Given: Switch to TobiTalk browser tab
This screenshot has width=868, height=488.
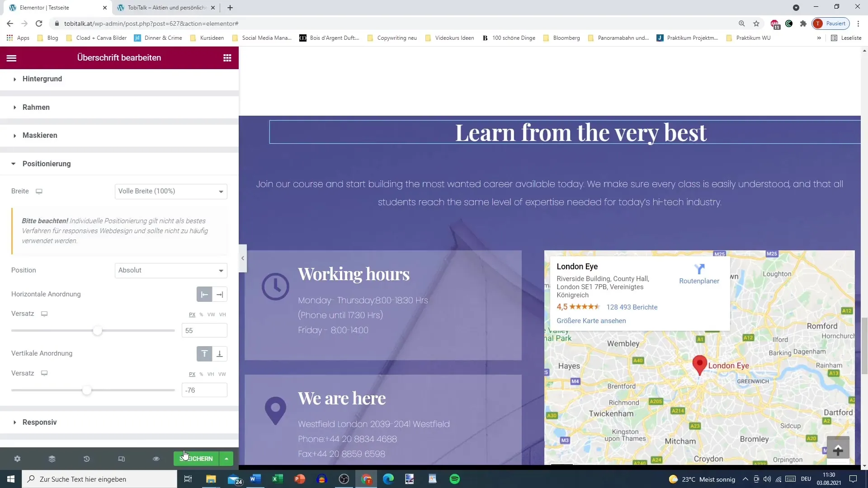Looking at the screenshot, I should [x=166, y=8].
